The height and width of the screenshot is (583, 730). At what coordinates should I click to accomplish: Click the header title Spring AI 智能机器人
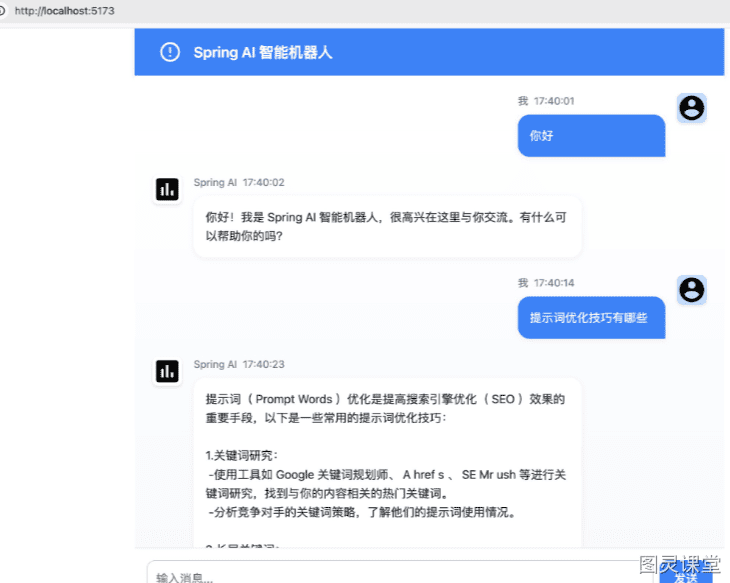click(x=263, y=52)
